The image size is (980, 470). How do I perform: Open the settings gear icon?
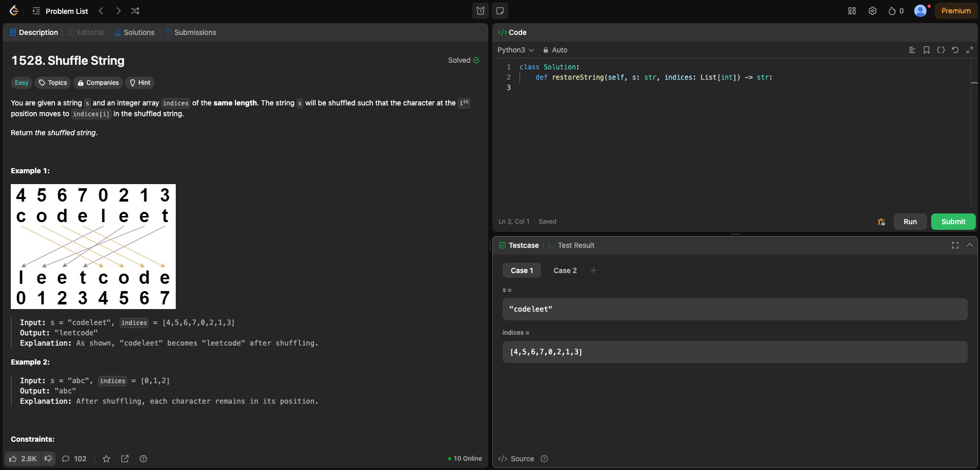[873, 11]
